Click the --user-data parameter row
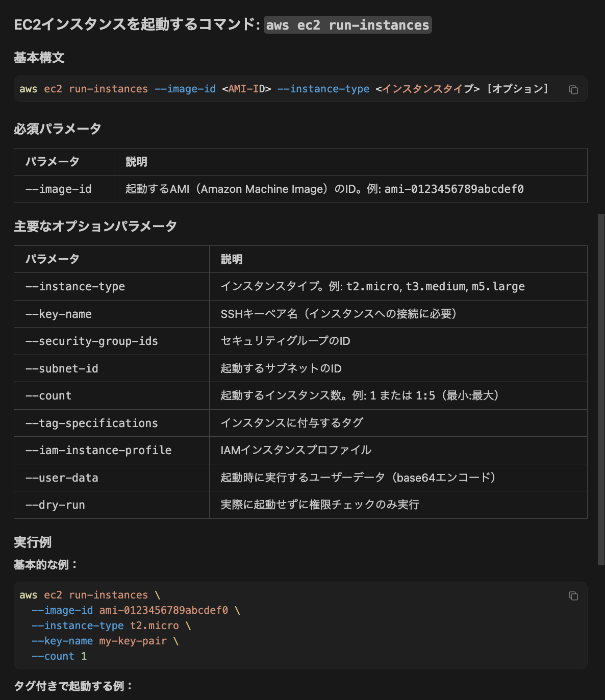This screenshot has height=700, width=605. [x=61, y=478]
